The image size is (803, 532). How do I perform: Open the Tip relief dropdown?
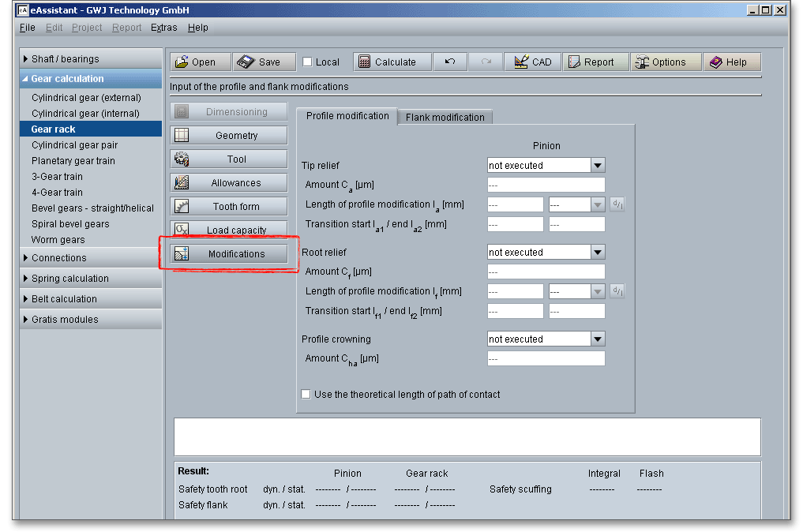(x=598, y=166)
